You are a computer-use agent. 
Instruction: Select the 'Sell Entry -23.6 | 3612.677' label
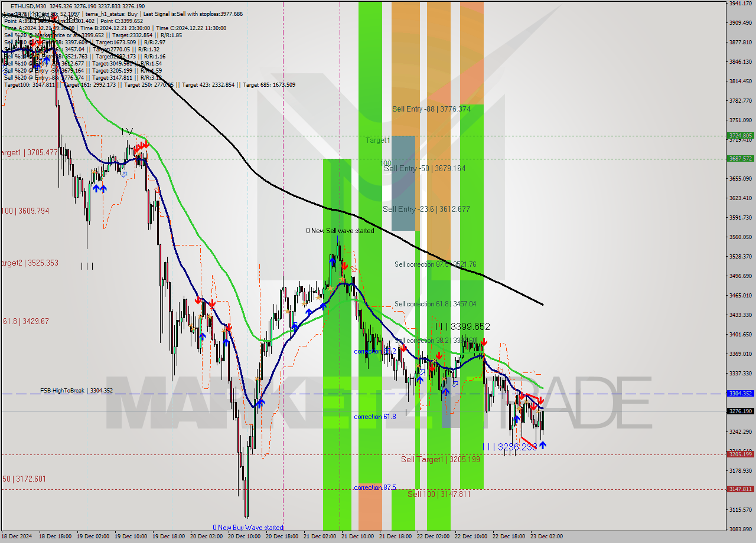click(426, 209)
